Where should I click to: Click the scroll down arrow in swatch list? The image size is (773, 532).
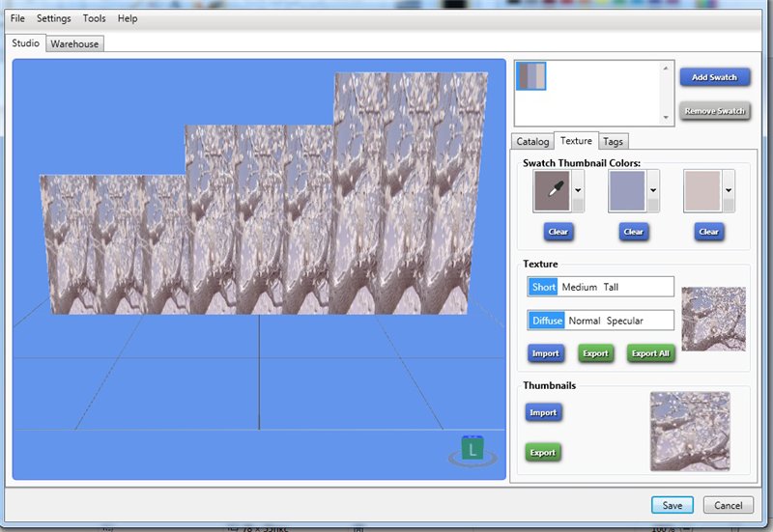pos(665,118)
